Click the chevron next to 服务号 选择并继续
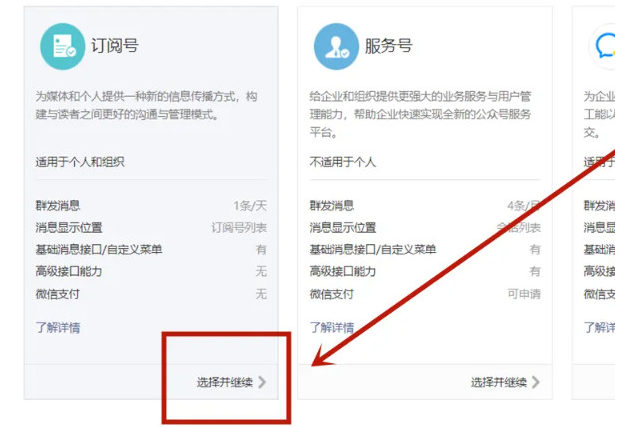The height and width of the screenshot is (427, 626). coord(536,382)
